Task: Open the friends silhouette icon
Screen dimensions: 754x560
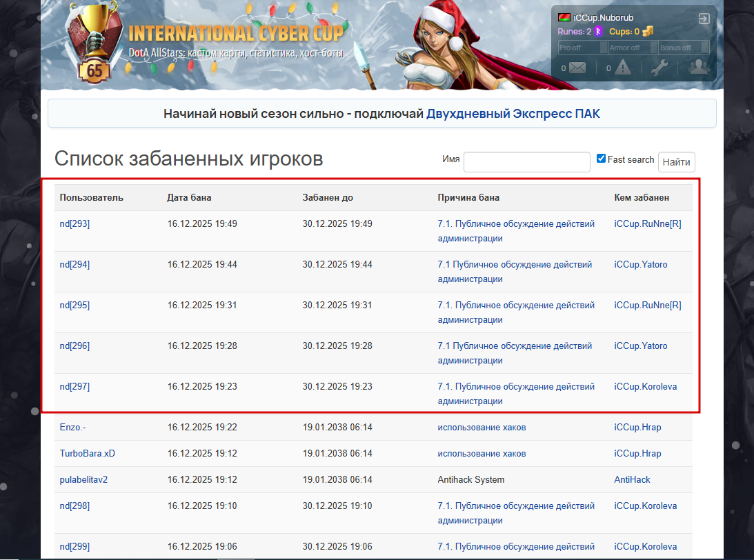Action: click(x=699, y=67)
